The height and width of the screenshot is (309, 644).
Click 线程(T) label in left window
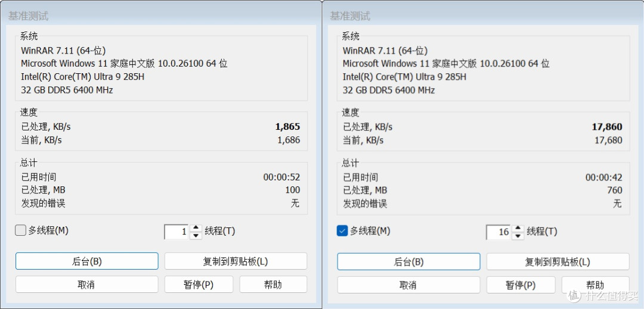(x=219, y=231)
